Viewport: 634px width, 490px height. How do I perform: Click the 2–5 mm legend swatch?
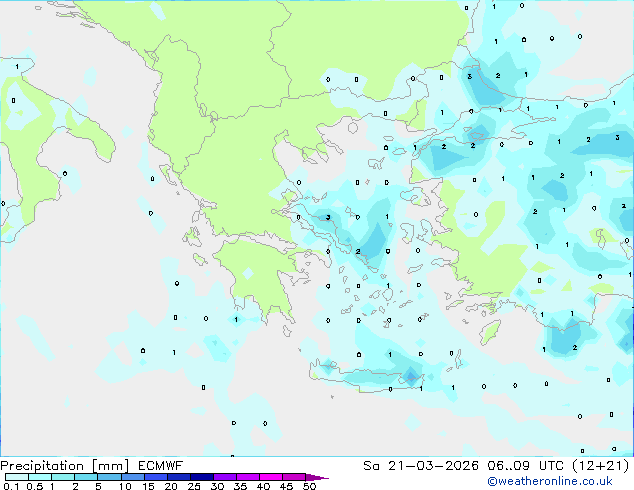click(86, 477)
